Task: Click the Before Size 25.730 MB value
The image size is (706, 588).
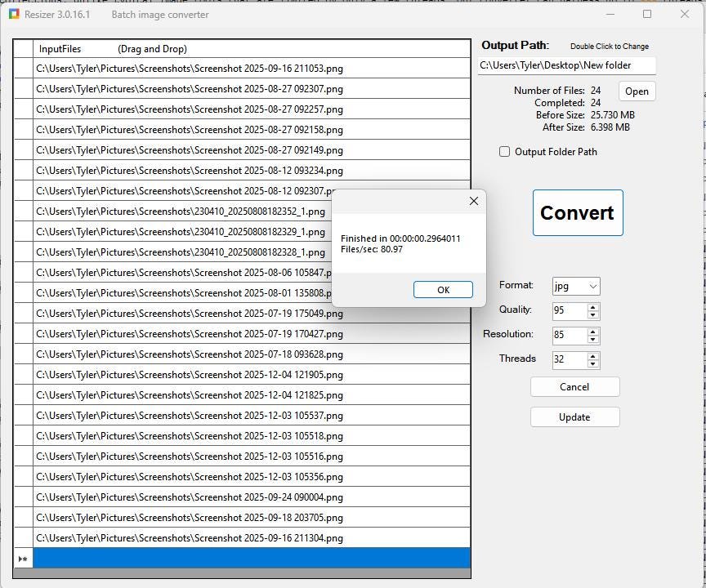Action: (612, 115)
